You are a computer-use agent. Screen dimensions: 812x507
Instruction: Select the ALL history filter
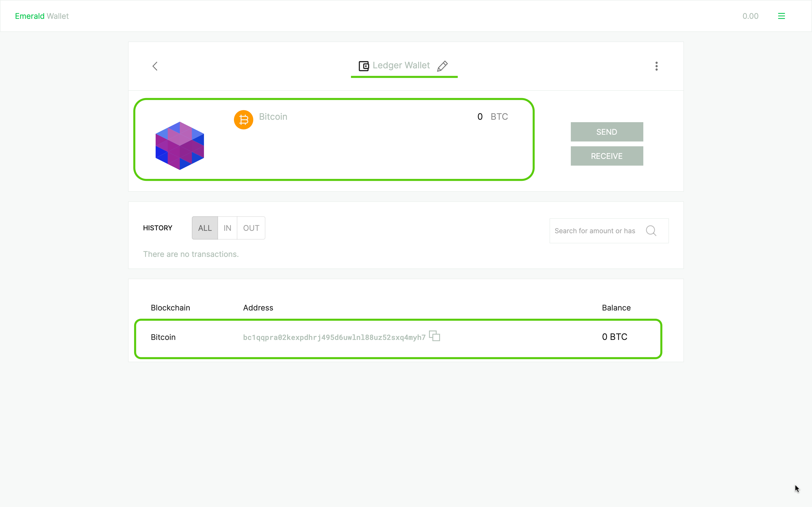coord(205,228)
